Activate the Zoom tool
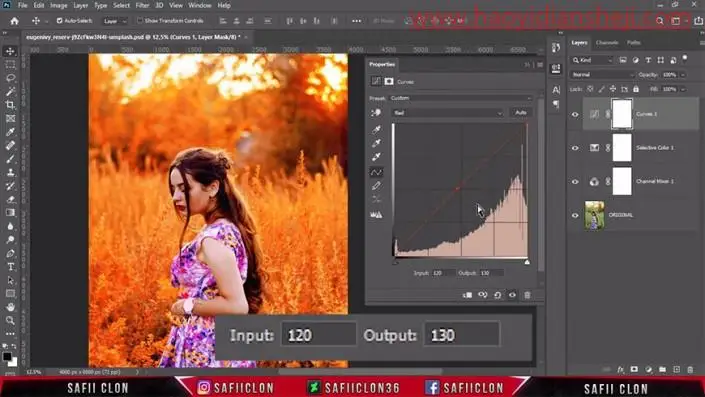705x397 pixels. coord(10,321)
